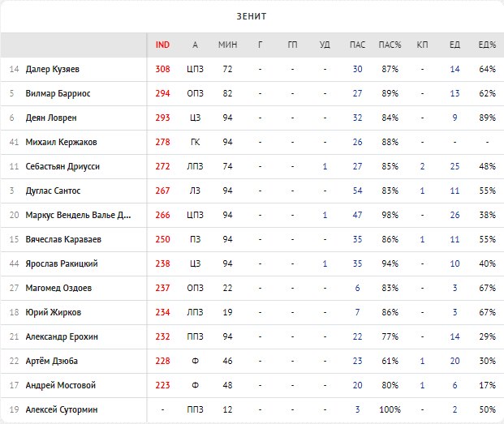Open player Маркус Вендель Валье Д...

(78, 215)
